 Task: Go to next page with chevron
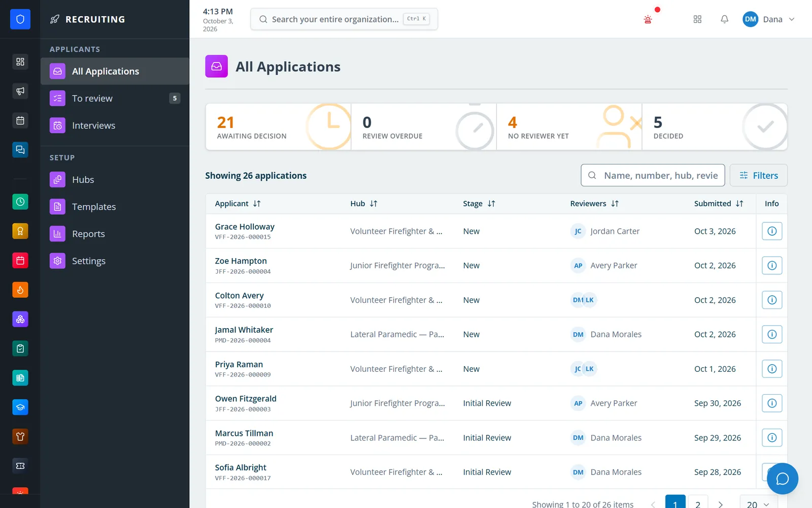click(x=720, y=504)
